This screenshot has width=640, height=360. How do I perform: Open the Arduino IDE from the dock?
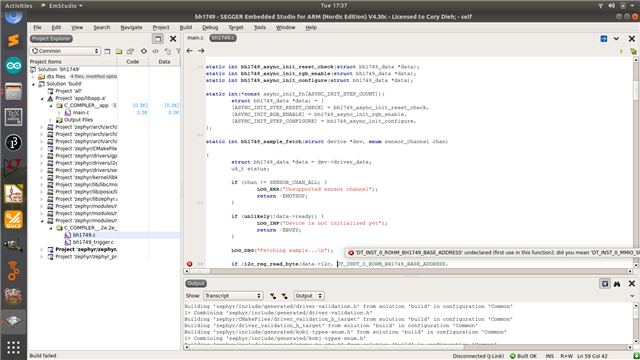click(13, 66)
